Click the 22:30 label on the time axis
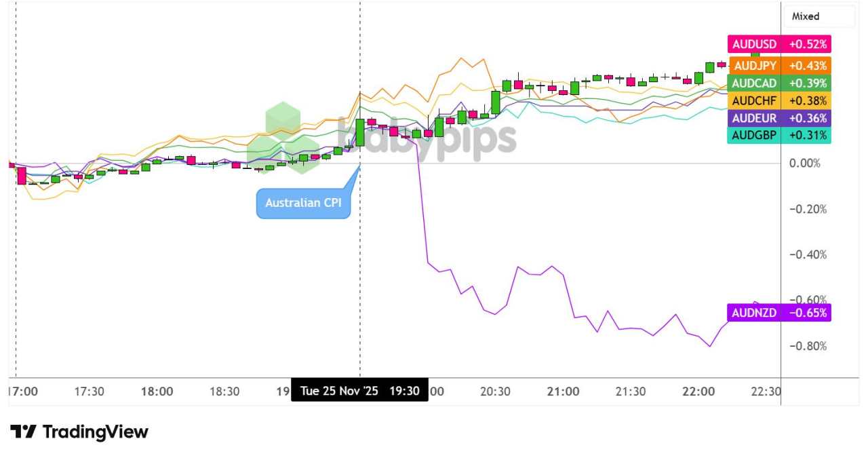This screenshot has height=458, width=868. (764, 391)
